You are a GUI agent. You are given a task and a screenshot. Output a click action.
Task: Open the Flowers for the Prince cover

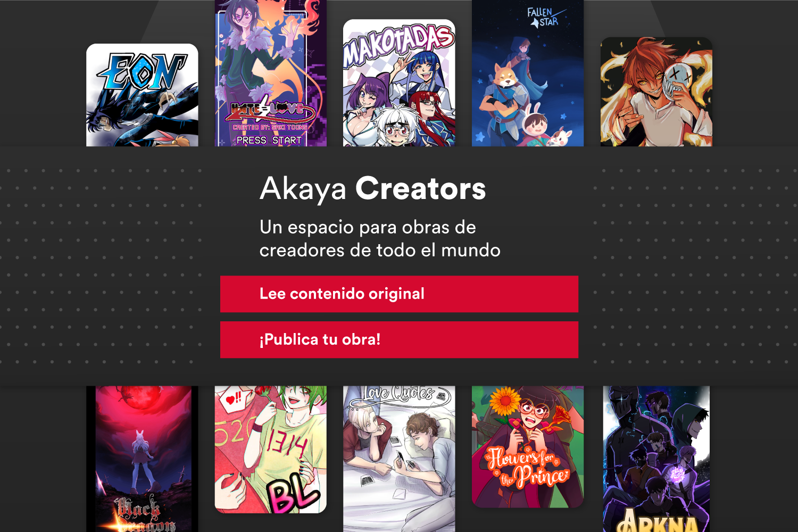528,447
